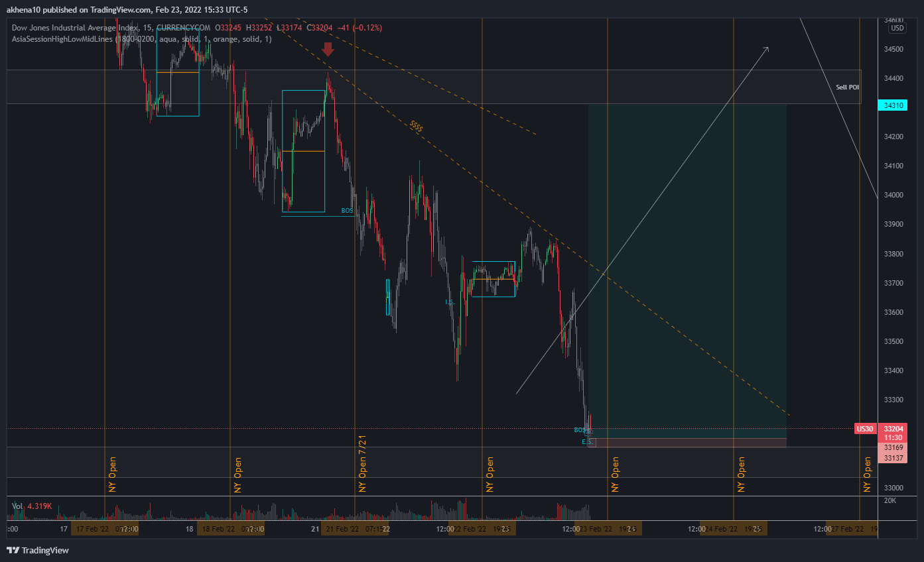This screenshot has height=562, width=924.
Task: Select the cyan 34310 price label
Action: 892,105
